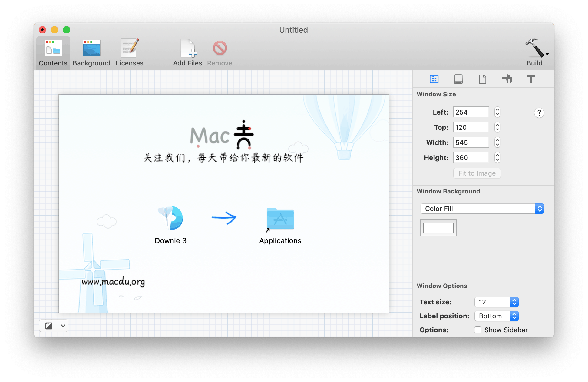This screenshot has height=382, width=588.
Task: Select the window layout inspector icon
Action: [434, 79]
